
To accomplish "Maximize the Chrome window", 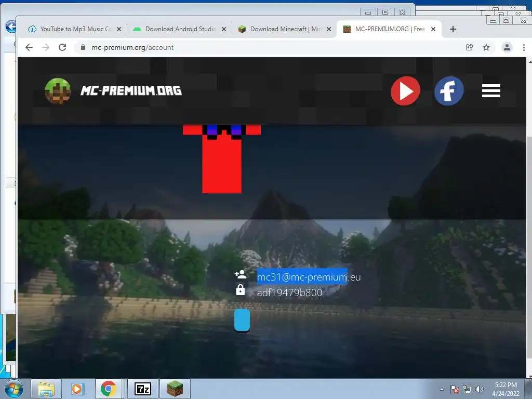I will coord(506,21).
